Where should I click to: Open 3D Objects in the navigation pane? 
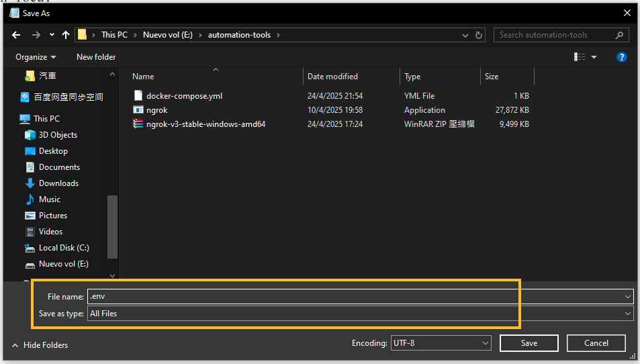coord(58,135)
